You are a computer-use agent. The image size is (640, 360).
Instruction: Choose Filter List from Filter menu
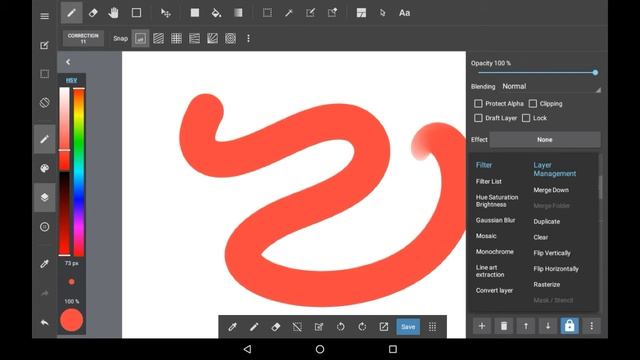point(489,182)
